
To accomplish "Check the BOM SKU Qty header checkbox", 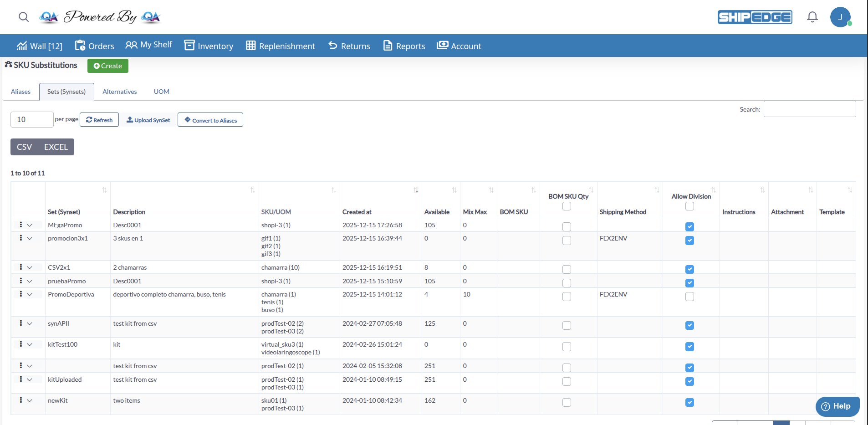I will 567,206.
